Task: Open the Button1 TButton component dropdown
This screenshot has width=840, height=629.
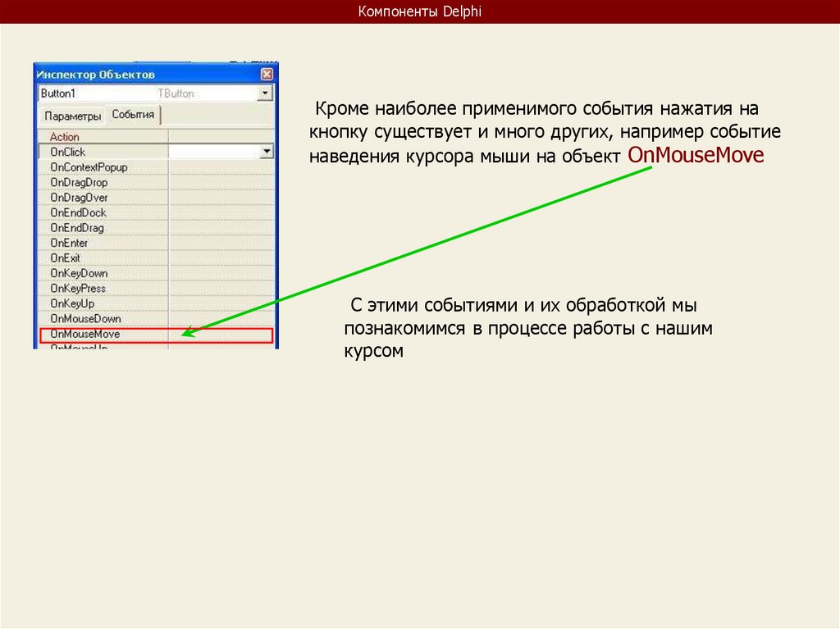Action: click(265, 93)
